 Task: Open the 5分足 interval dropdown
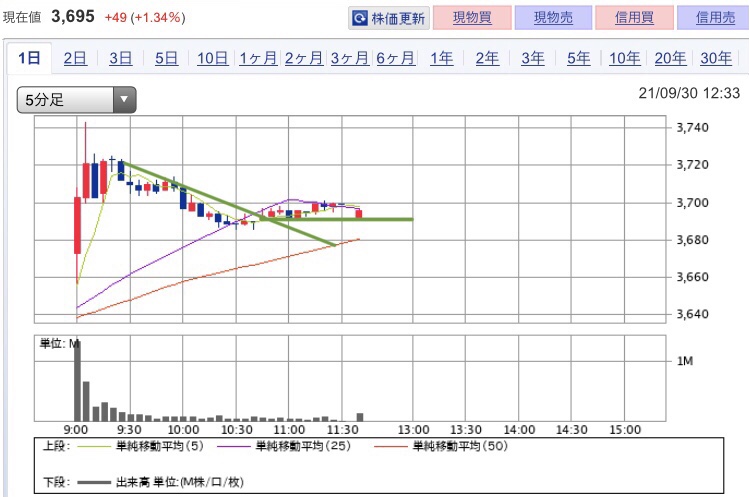point(76,100)
